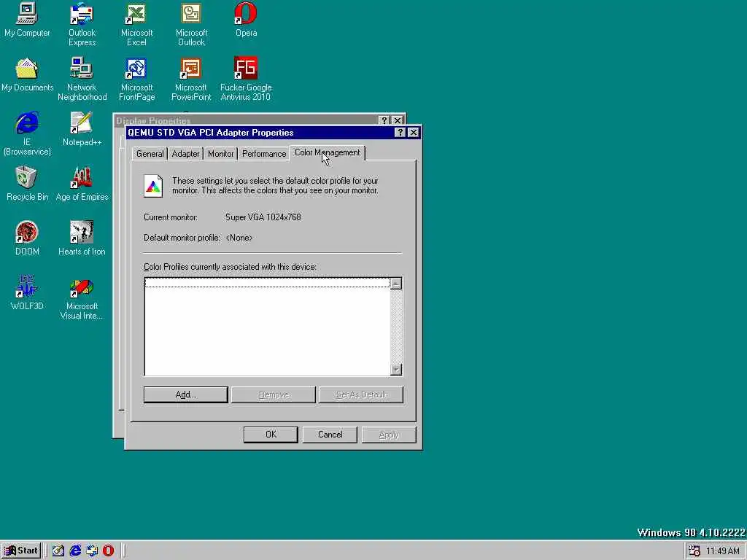Image resolution: width=747 pixels, height=560 pixels.
Task: Click the '<None>' default profile text
Action: click(239, 238)
